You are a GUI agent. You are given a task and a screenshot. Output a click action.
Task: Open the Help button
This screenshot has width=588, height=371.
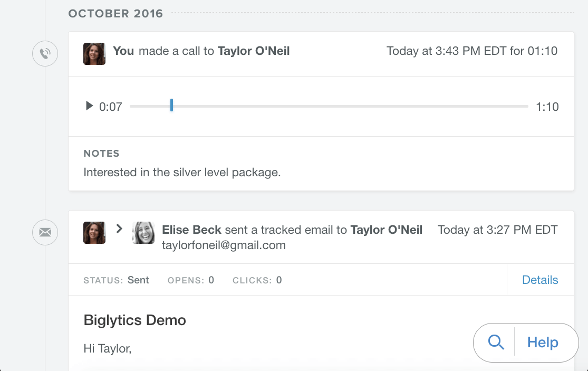point(543,343)
